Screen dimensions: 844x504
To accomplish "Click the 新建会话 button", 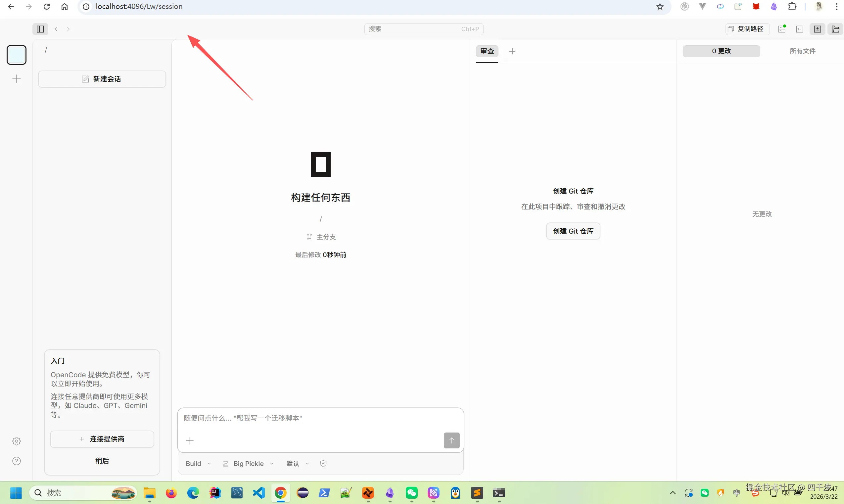I will (102, 79).
